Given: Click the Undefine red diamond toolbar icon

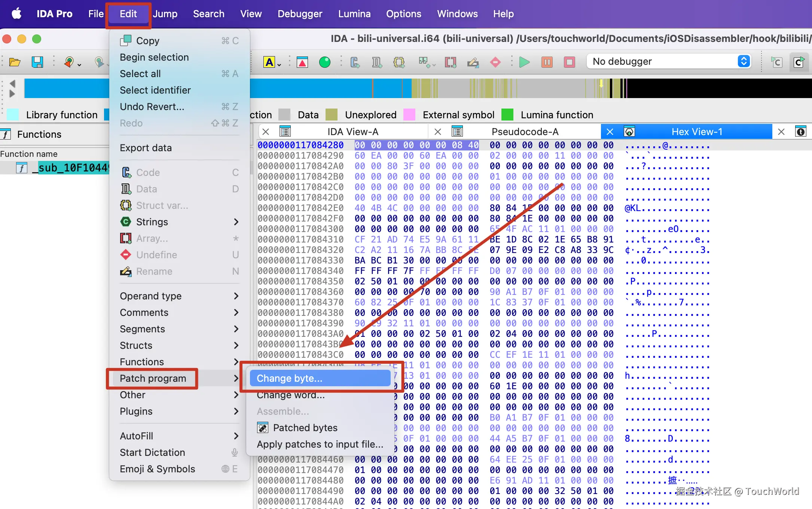Looking at the screenshot, I should [x=495, y=62].
